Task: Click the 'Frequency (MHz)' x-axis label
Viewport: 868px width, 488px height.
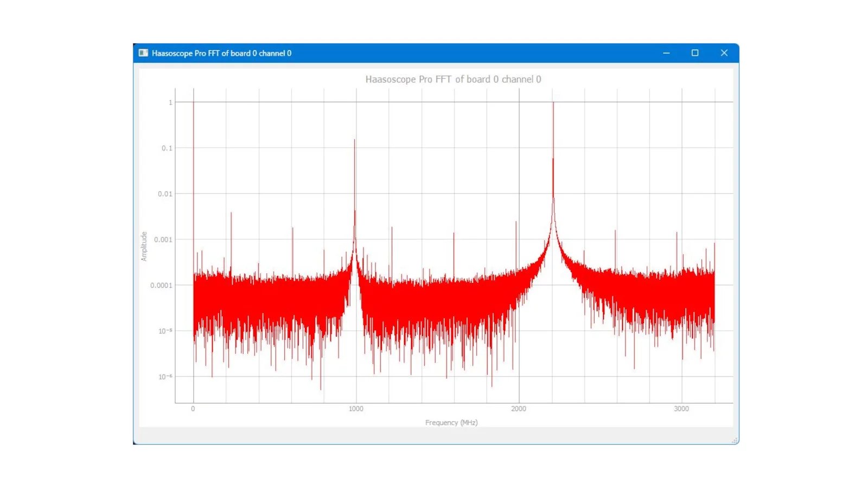Action: [x=451, y=422]
